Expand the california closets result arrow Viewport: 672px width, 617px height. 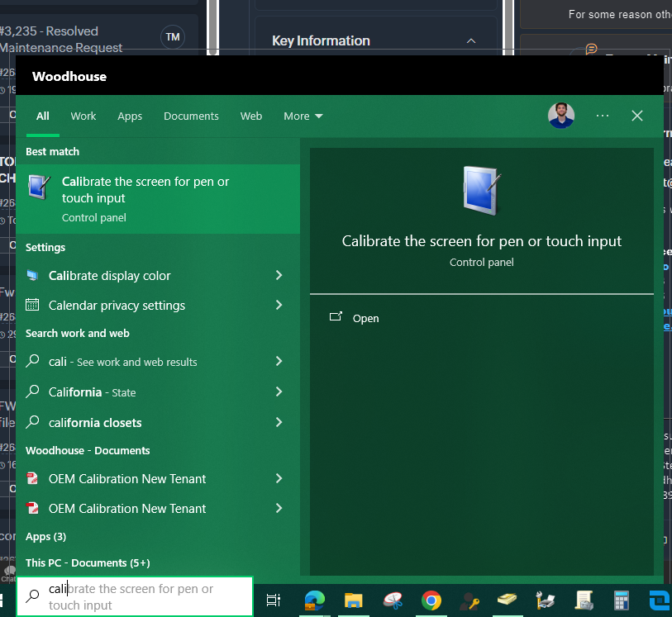pyautogui.click(x=279, y=422)
